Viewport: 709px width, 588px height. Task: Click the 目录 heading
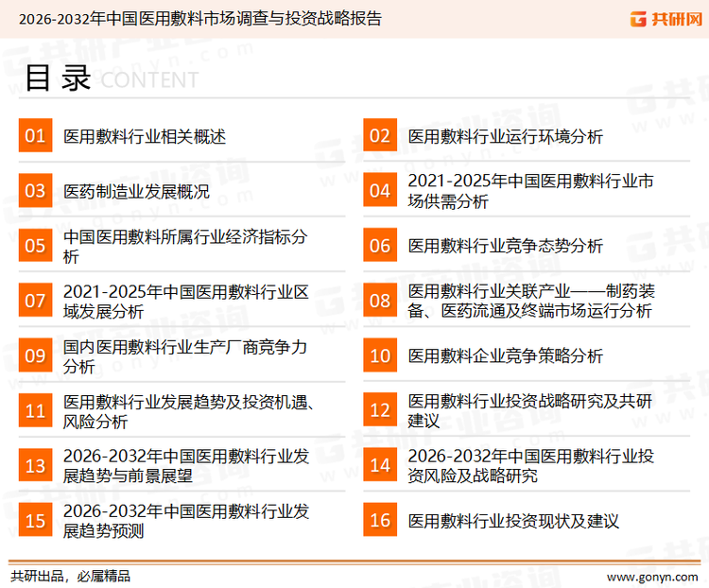pyautogui.click(x=58, y=78)
